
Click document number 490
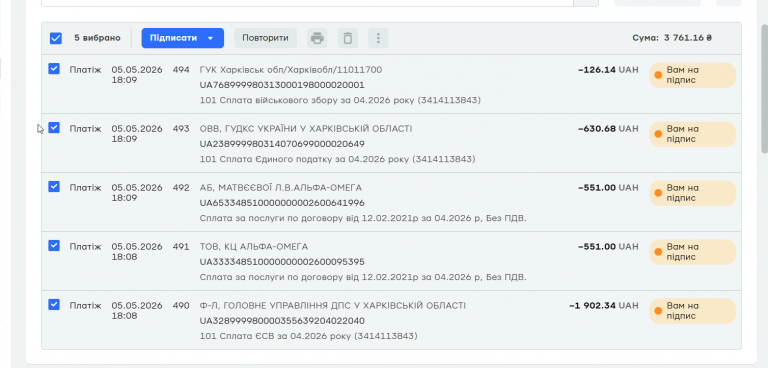[181, 305]
